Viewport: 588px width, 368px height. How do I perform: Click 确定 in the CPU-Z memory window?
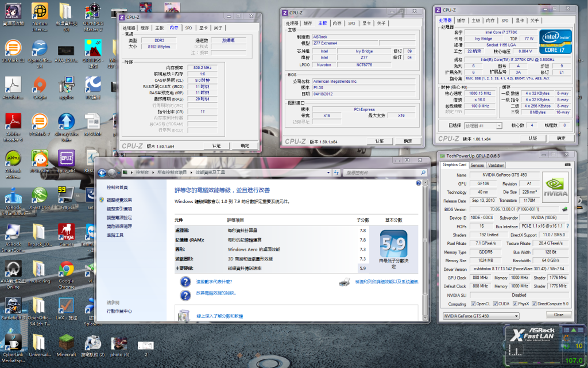coord(245,145)
